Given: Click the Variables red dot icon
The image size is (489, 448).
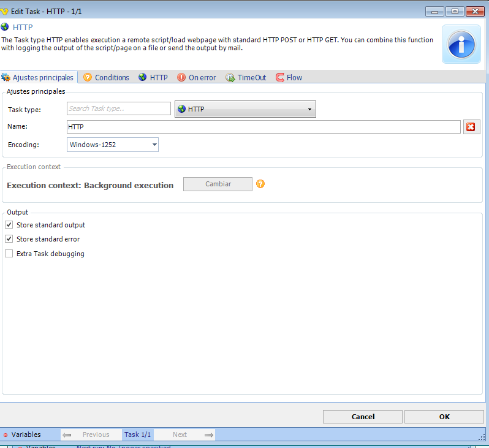Looking at the screenshot, I should point(6,435).
